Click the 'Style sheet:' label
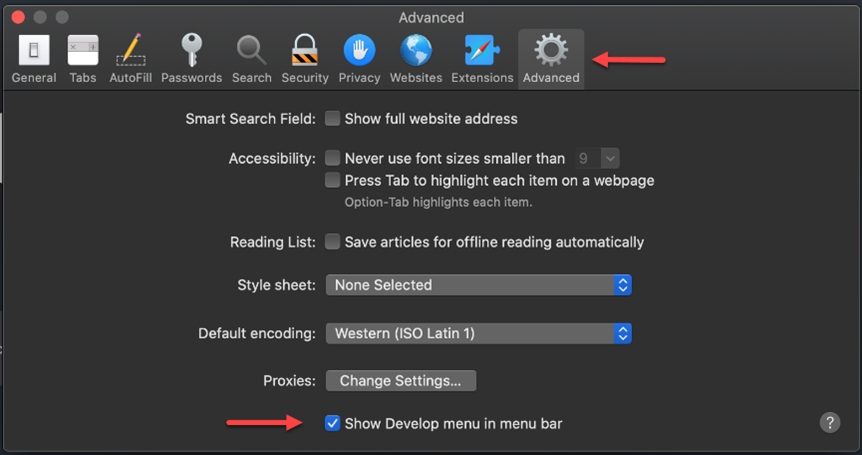This screenshot has height=455, width=862. 277,285
